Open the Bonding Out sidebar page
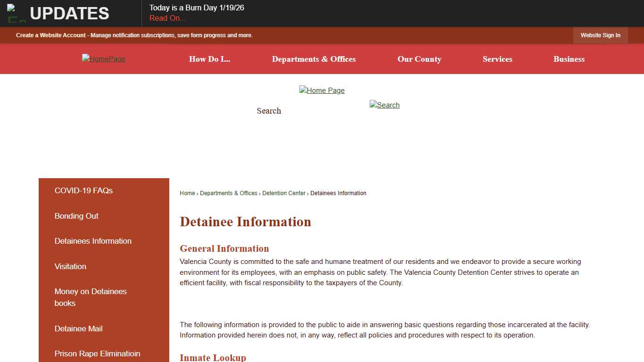644x362 pixels. click(76, 216)
